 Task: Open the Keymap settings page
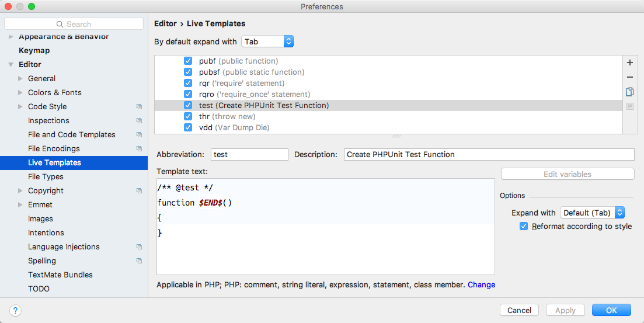[x=34, y=51]
